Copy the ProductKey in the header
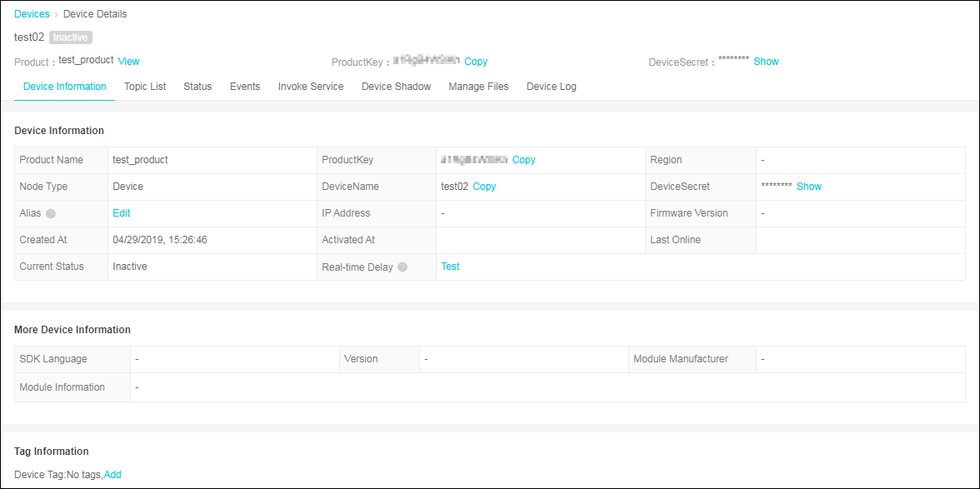The width and height of the screenshot is (980, 489). pyautogui.click(x=476, y=62)
